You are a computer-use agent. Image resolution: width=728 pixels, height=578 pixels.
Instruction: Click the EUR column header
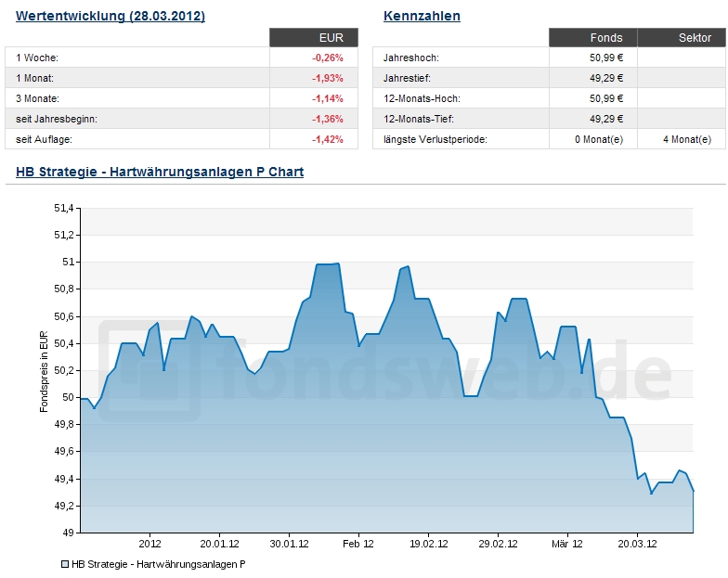click(314, 37)
